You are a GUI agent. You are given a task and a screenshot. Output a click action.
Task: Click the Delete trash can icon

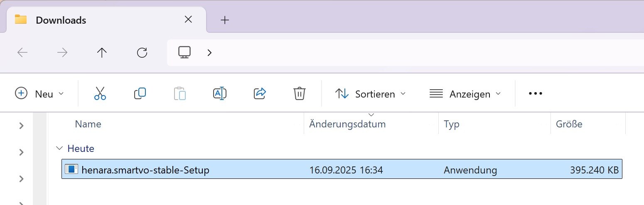[x=300, y=94]
